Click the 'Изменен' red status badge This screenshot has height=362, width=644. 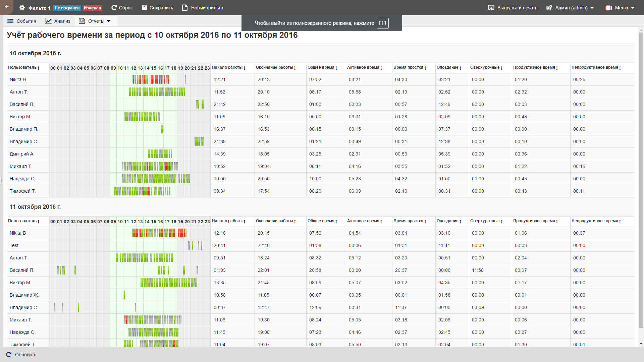92,8
